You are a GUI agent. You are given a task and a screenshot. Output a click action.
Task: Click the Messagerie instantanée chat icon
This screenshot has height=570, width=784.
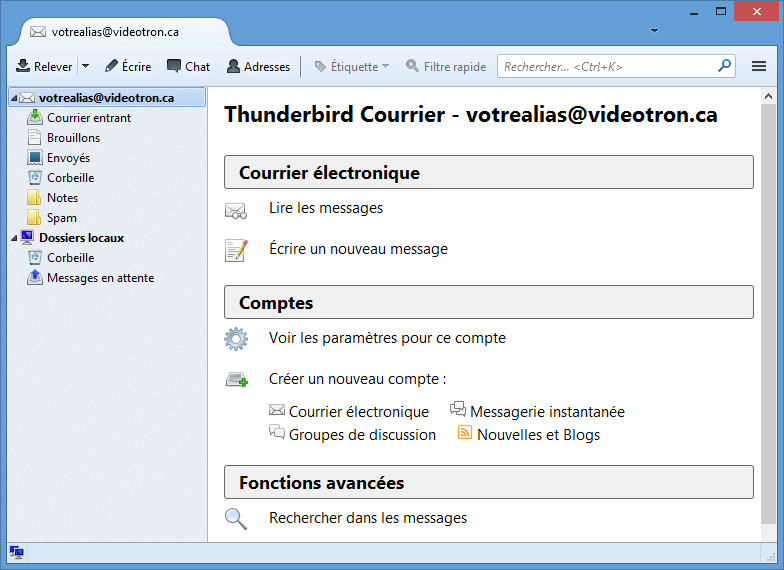click(458, 409)
